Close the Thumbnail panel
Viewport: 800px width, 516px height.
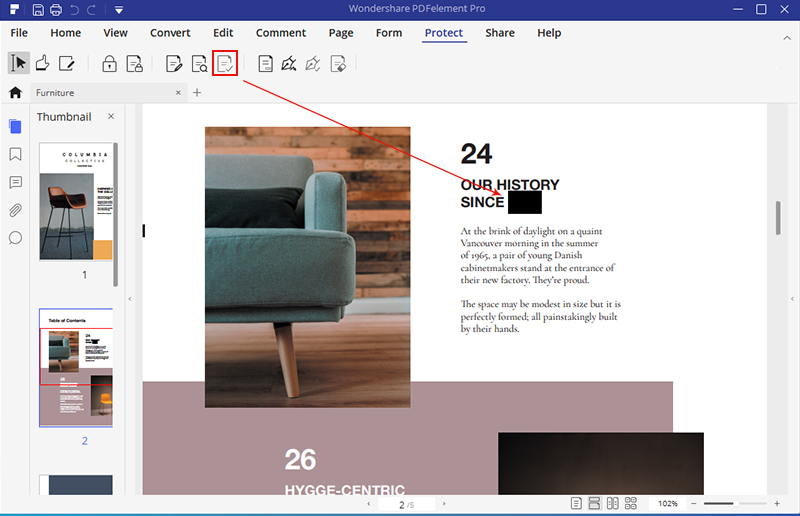click(x=111, y=116)
